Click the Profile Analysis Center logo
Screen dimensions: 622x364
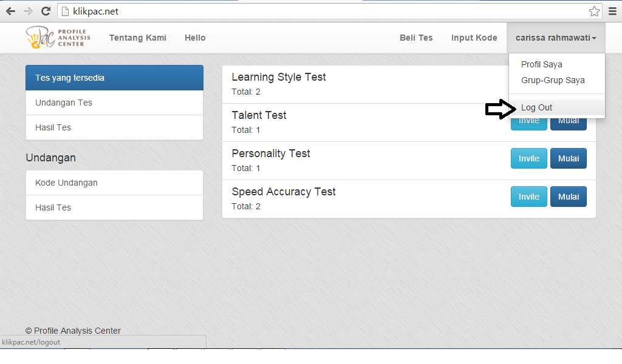click(x=58, y=38)
